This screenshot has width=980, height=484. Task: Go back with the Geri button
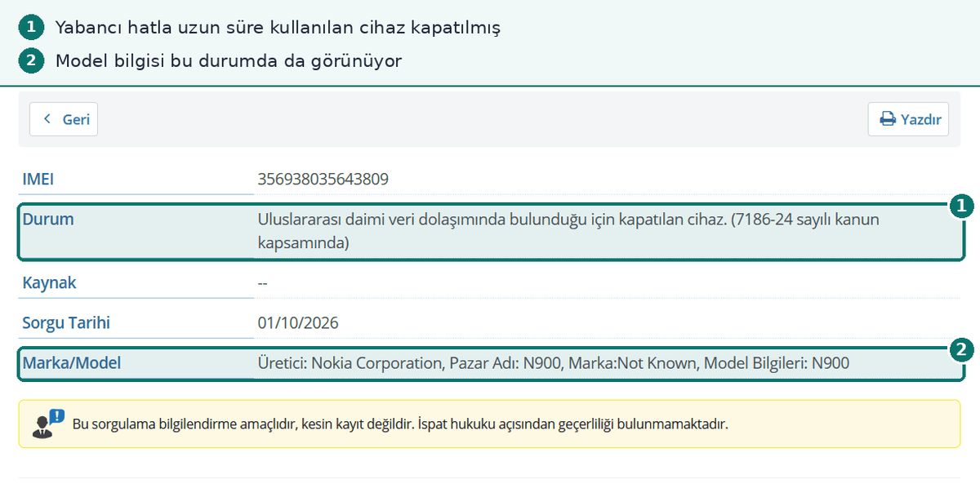pyautogui.click(x=64, y=119)
